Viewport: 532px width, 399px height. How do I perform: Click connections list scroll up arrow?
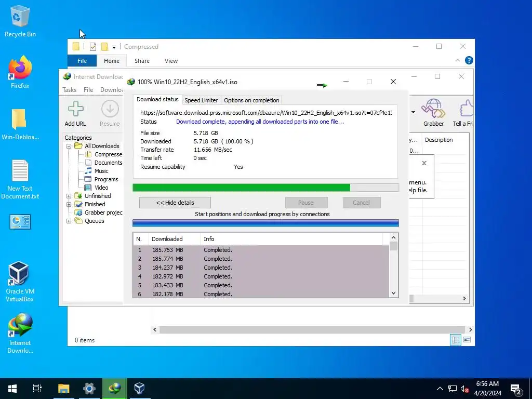(394, 237)
